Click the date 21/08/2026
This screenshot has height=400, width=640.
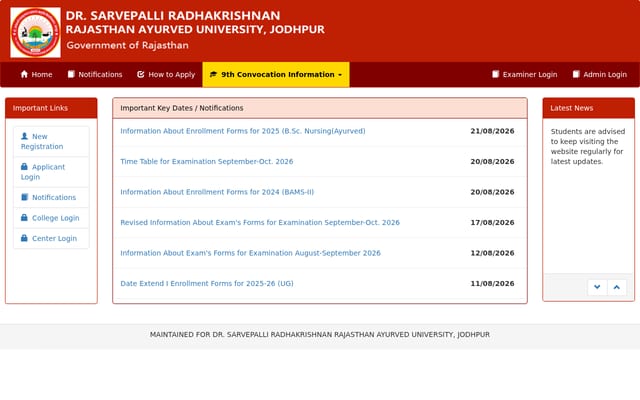(492, 131)
